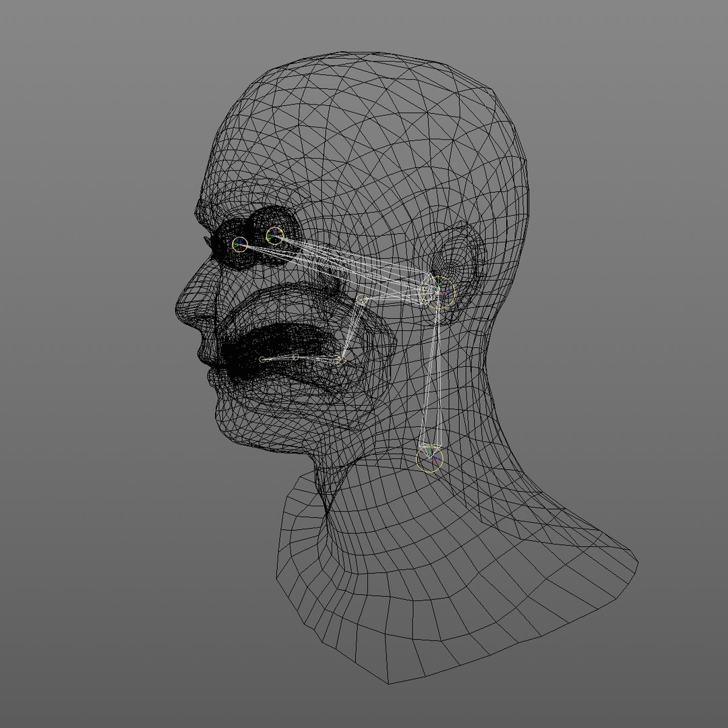Select the head joint circle beside the ear
The height and width of the screenshot is (728, 728).
(x=439, y=293)
